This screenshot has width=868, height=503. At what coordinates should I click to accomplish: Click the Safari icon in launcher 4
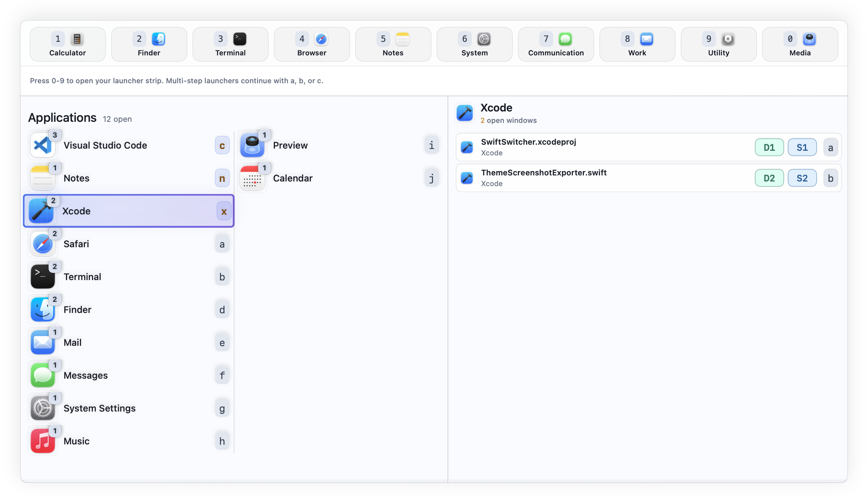click(x=321, y=39)
